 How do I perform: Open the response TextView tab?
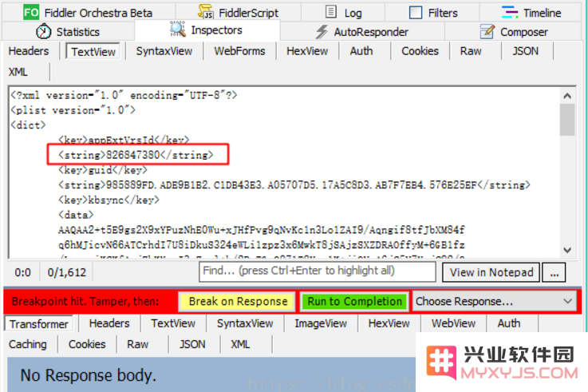tap(173, 323)
